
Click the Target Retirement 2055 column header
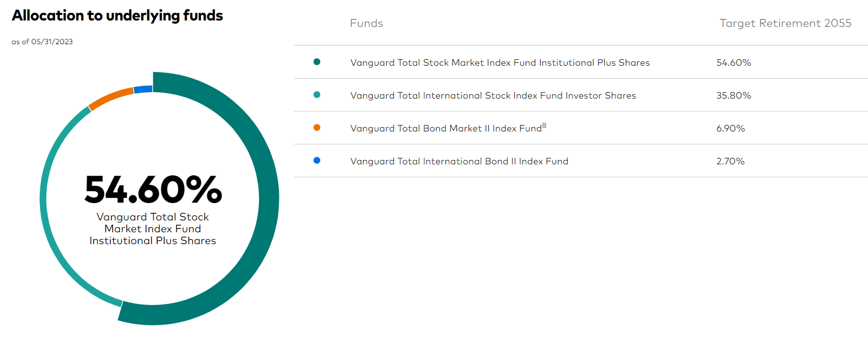(786, 23)
